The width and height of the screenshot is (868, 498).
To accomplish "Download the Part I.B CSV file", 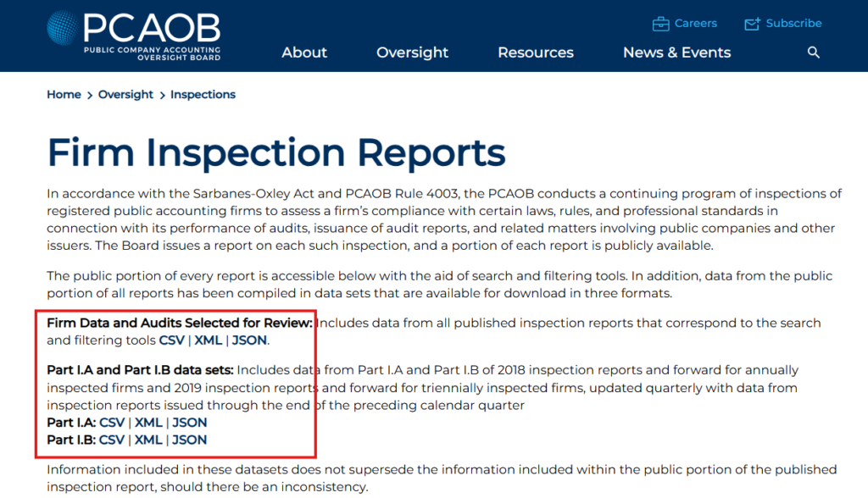I will [112, 440].
